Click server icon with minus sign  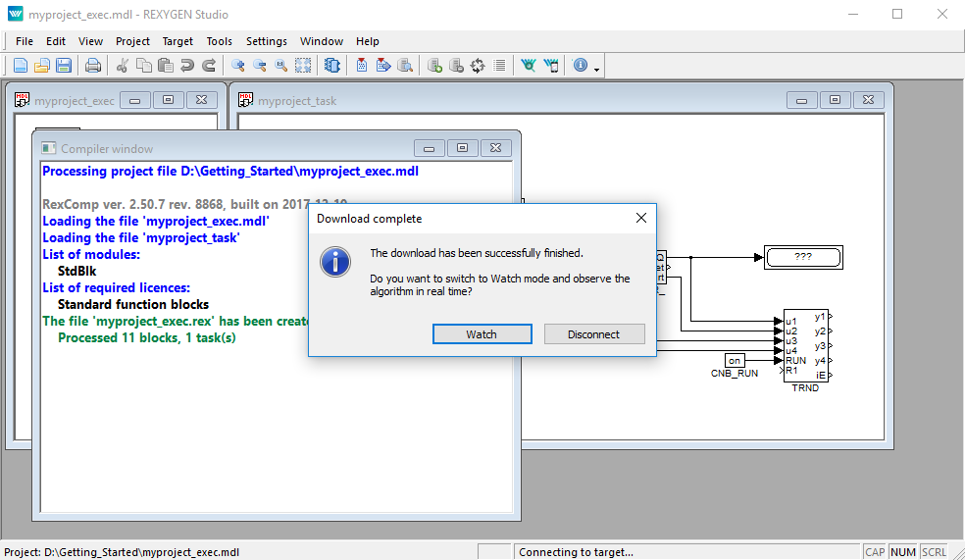coord(456,66)
